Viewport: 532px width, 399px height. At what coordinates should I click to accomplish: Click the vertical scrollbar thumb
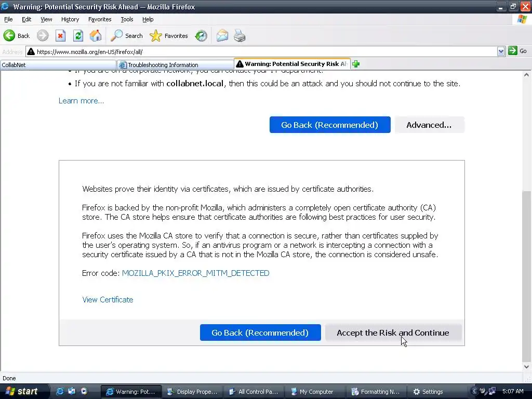526,276
